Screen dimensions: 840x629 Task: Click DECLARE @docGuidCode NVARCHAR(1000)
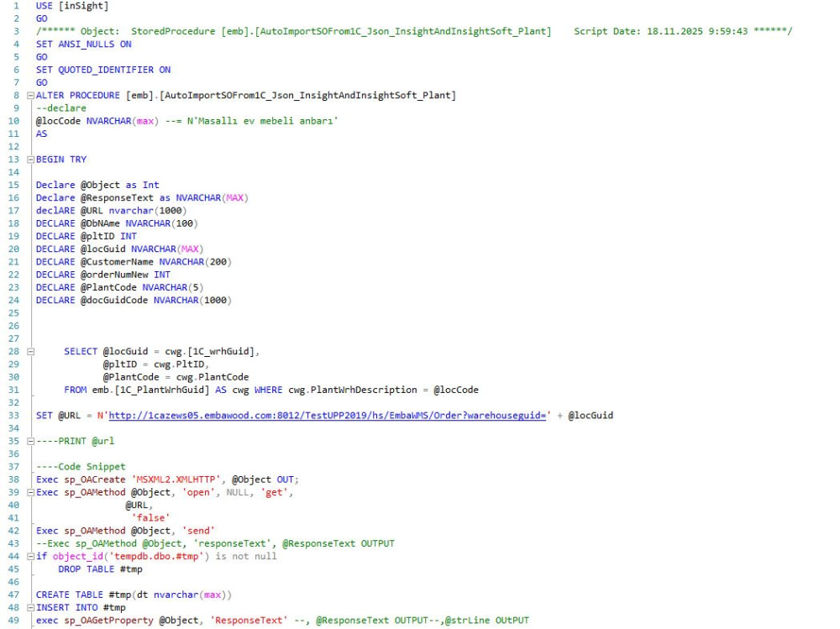tap(134, 301)
